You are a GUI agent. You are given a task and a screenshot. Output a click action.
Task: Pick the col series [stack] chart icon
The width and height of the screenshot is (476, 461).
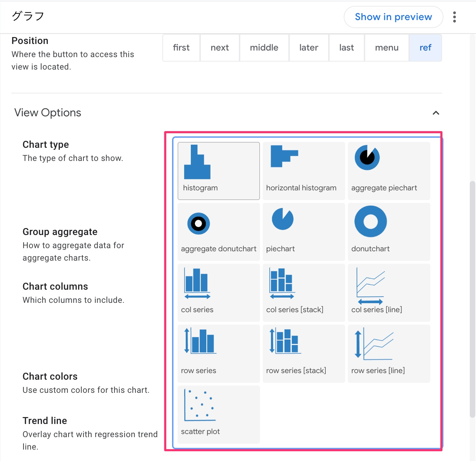pyautogui.click(x=303, y=291)
